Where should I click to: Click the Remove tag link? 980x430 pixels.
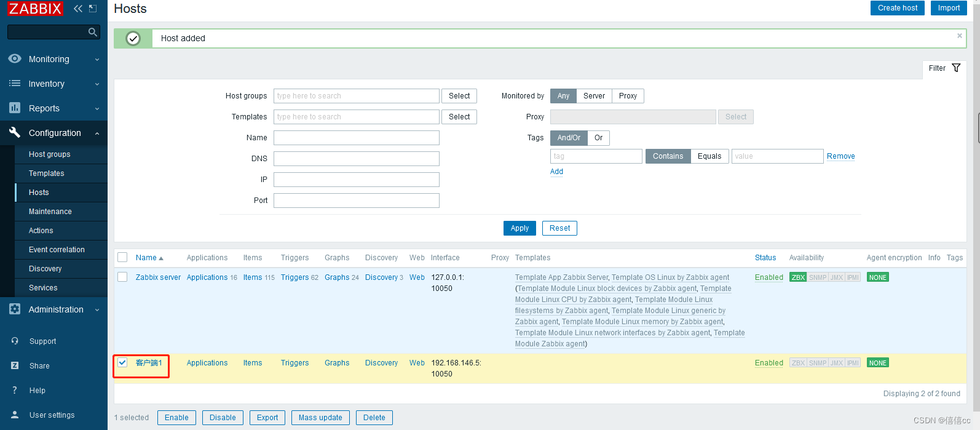840,156
